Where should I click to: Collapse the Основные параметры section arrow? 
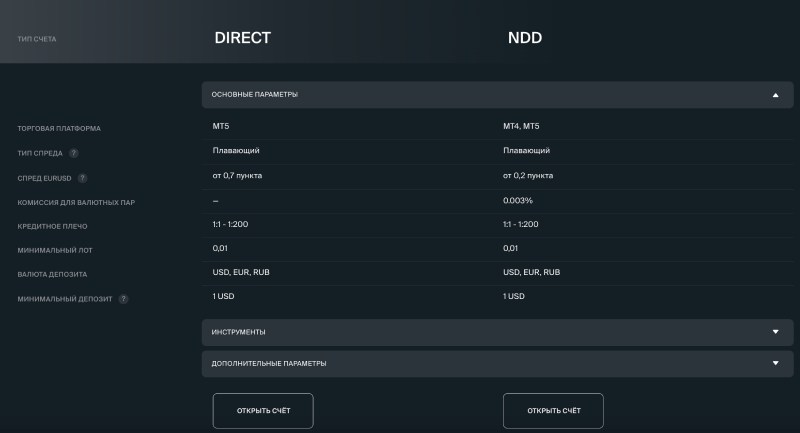coord(775,95)
